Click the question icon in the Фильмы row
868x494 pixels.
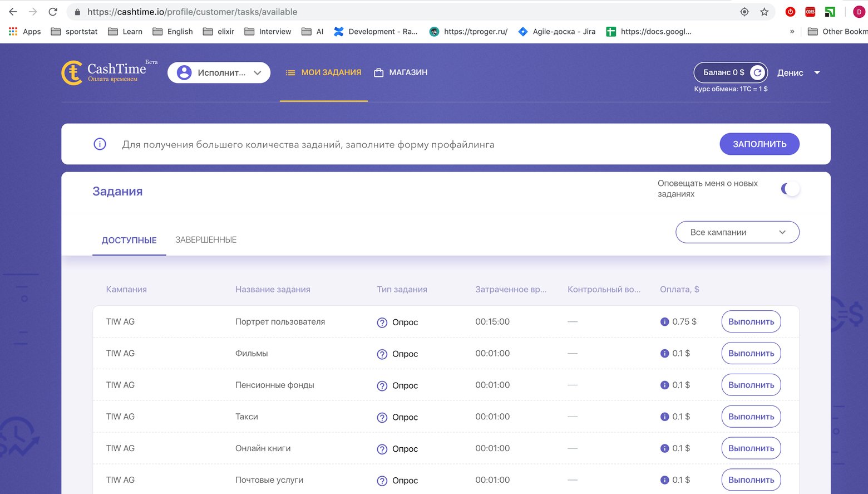pos(382,354)
